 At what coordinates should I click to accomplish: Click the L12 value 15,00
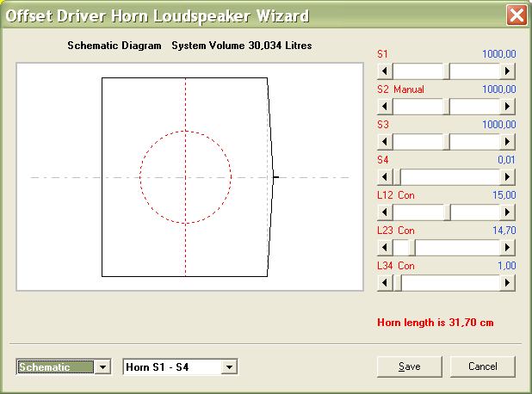(504, 195)
